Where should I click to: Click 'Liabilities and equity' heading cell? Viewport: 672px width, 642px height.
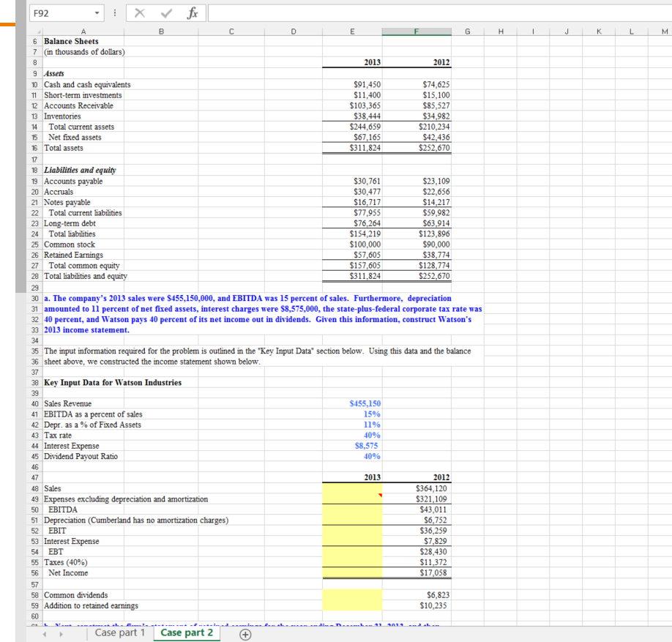pyautogui.click(x=80, y=170)
